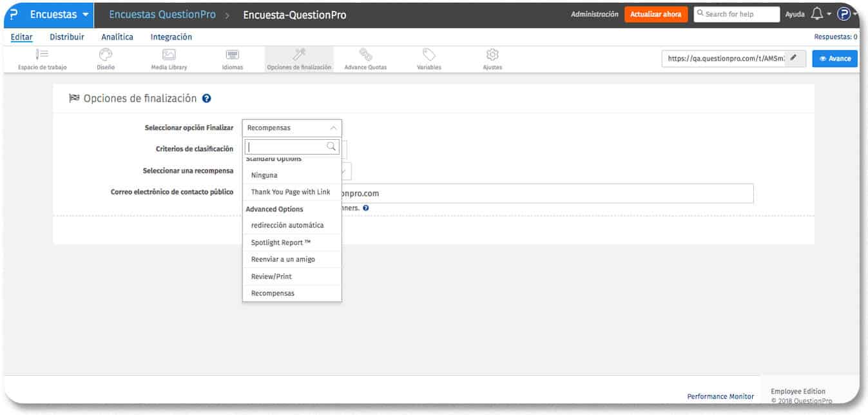Click the Employee Edition footer text
The height and width of the screenshot is (415, 868).
798,391
